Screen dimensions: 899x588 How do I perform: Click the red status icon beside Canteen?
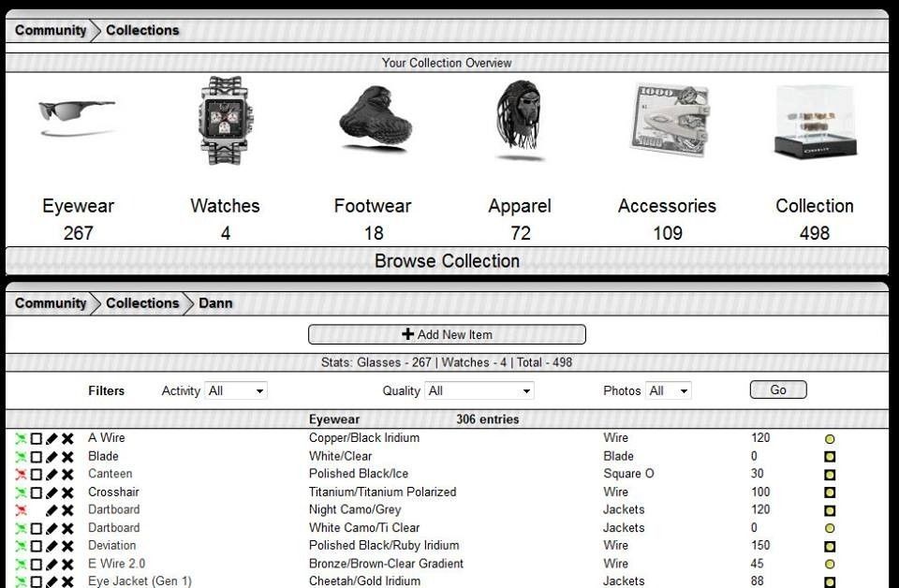21,475
